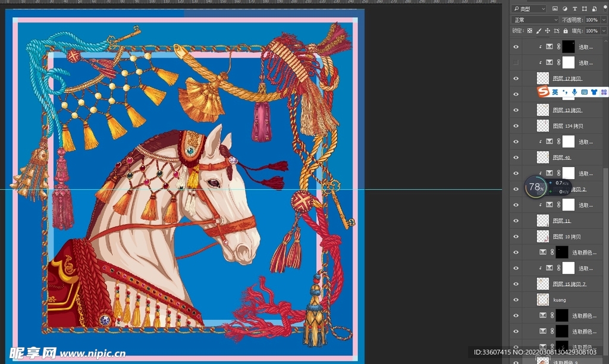This screenshot has width=609, height=364.
Task: Click adjustment icon of 选取颜色 layer directly below kuang
Action: (x=542, y=315)
